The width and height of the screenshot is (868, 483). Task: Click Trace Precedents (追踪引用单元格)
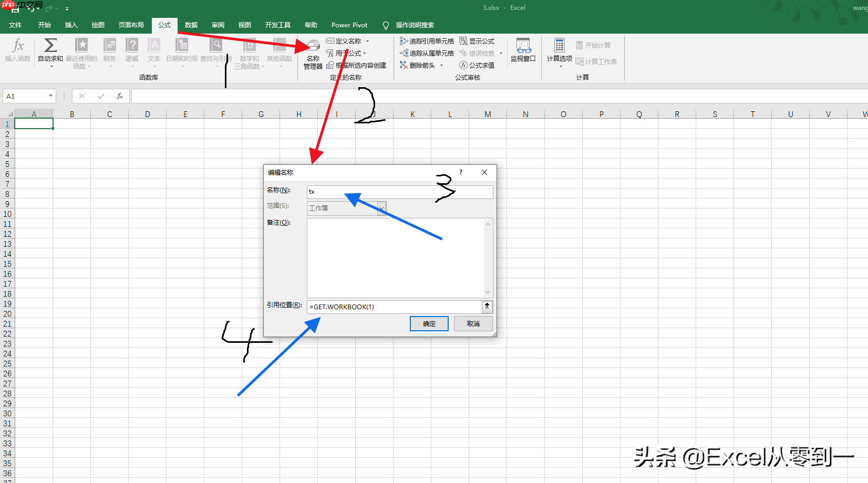point(427,41)
